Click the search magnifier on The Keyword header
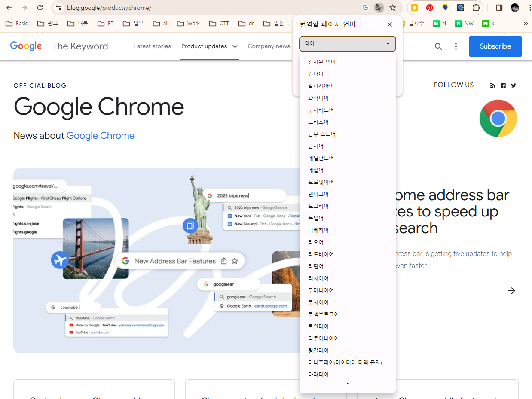Viewport: 532px width, 399px height. click(x=438, y=46)
